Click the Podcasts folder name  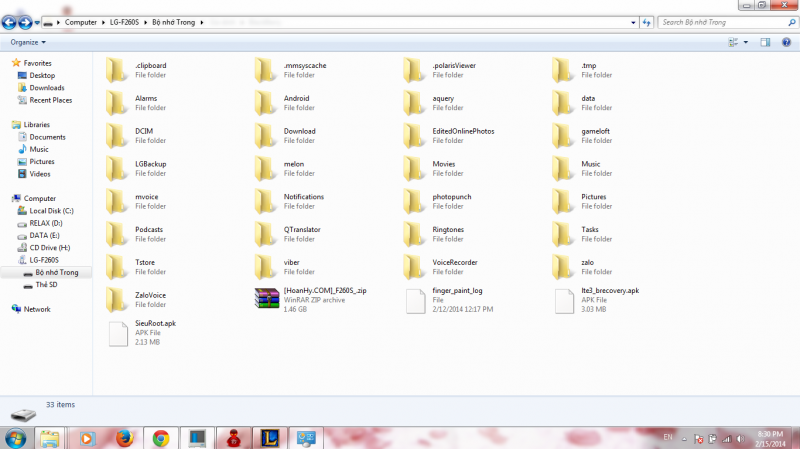tap(148, 230)
